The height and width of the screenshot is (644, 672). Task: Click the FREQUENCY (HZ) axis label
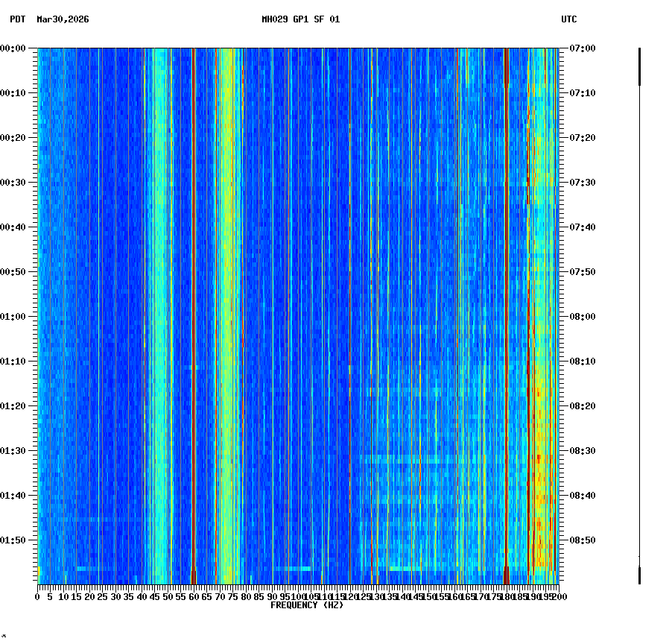tap(307, 605)
